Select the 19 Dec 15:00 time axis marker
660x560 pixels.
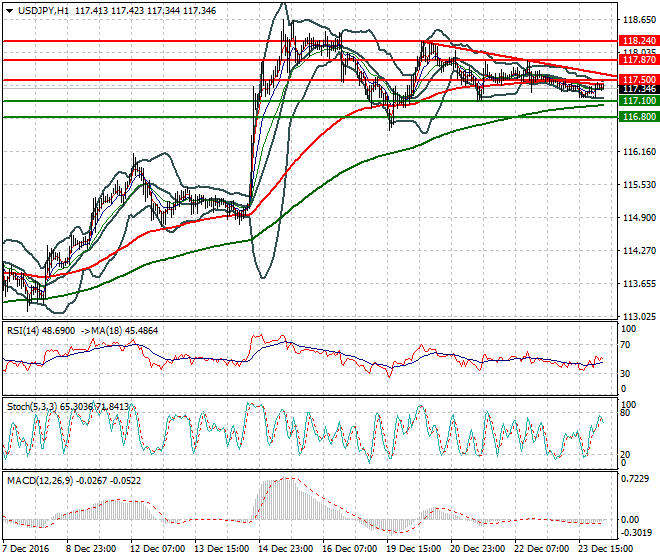414,549
